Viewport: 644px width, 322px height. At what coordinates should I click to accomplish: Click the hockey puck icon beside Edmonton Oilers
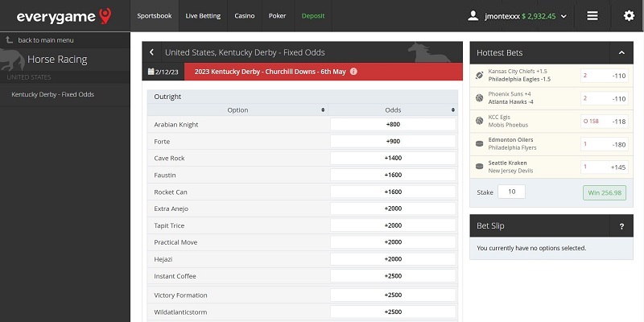(x=480, y=144)
